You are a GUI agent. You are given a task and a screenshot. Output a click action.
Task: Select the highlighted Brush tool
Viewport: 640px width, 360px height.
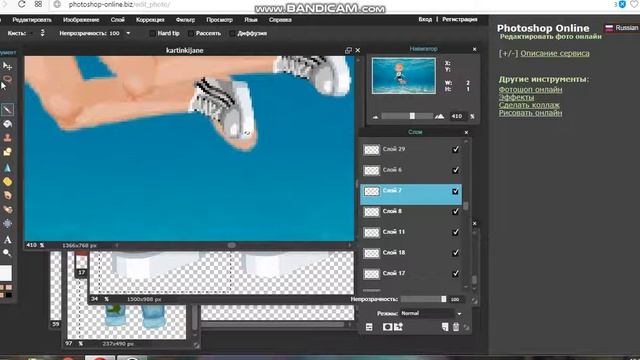point(7,109)
